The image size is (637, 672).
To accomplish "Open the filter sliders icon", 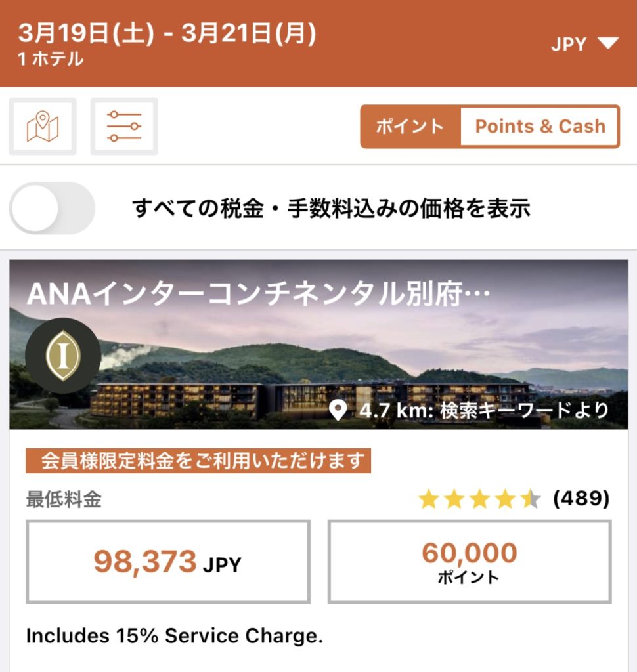I will tap(124, 127).
